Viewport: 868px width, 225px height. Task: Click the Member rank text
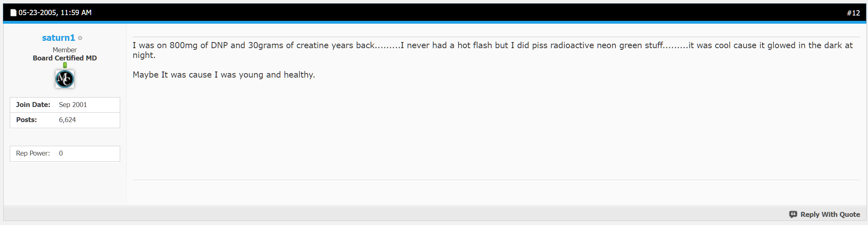65,50
